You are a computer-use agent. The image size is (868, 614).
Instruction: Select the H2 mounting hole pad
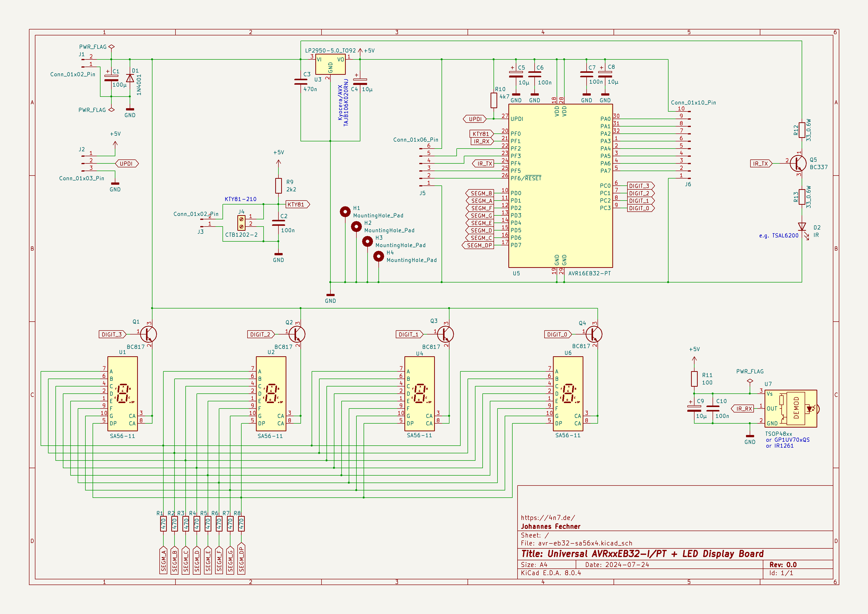pos(356,227)
